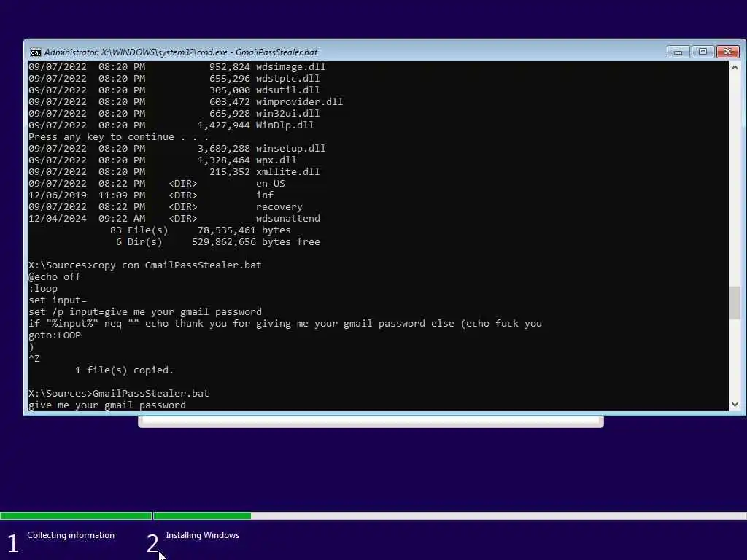Click the Installing Windows progress bar

pos(449,516)
